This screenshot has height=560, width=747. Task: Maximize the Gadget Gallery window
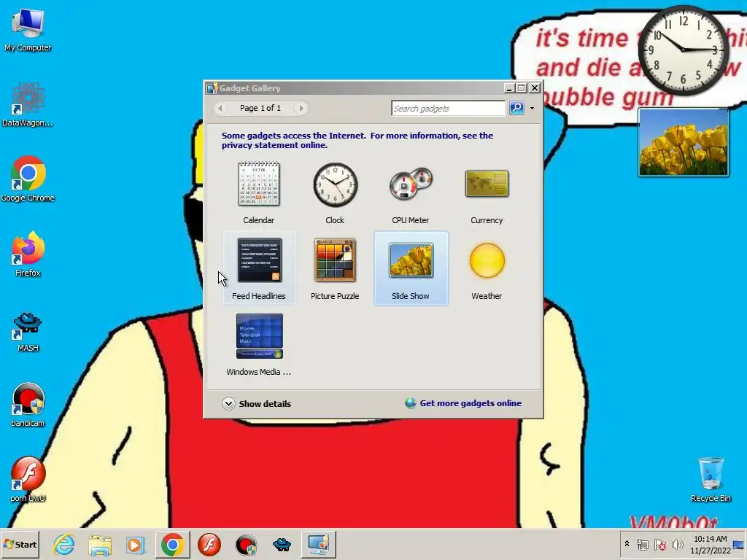point(522,88)
